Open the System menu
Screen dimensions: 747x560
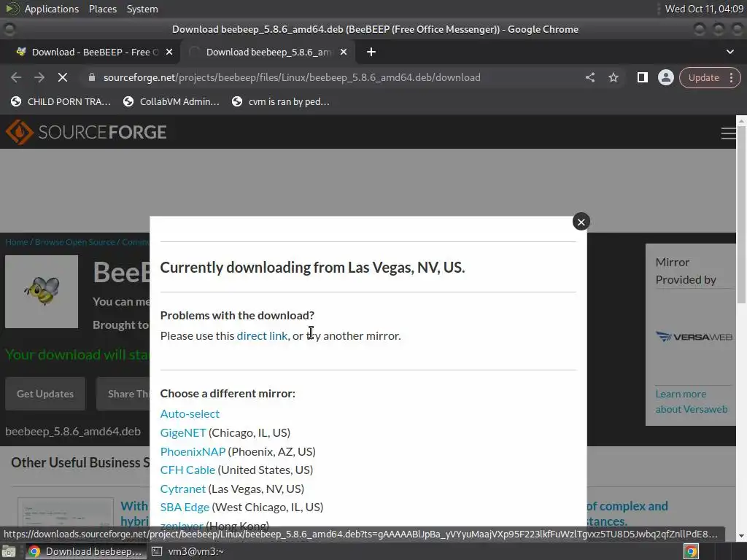(x=142, y=9)
